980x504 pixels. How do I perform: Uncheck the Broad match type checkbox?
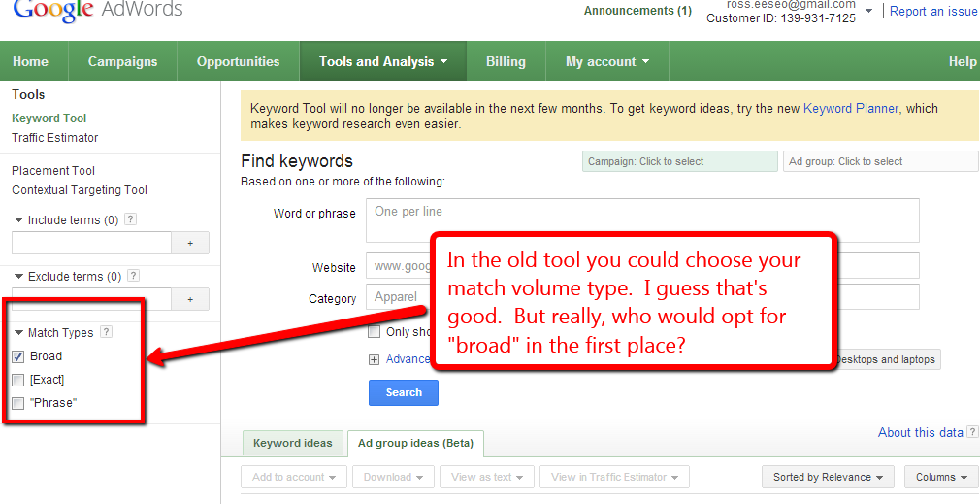pos(18,356)
